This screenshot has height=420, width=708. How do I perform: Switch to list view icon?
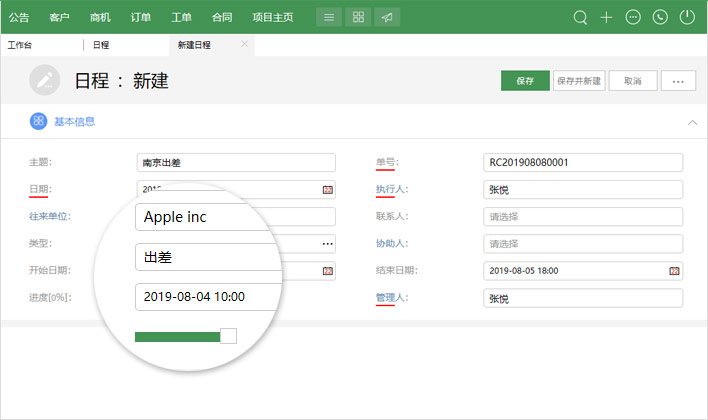[x=330, y=17]
